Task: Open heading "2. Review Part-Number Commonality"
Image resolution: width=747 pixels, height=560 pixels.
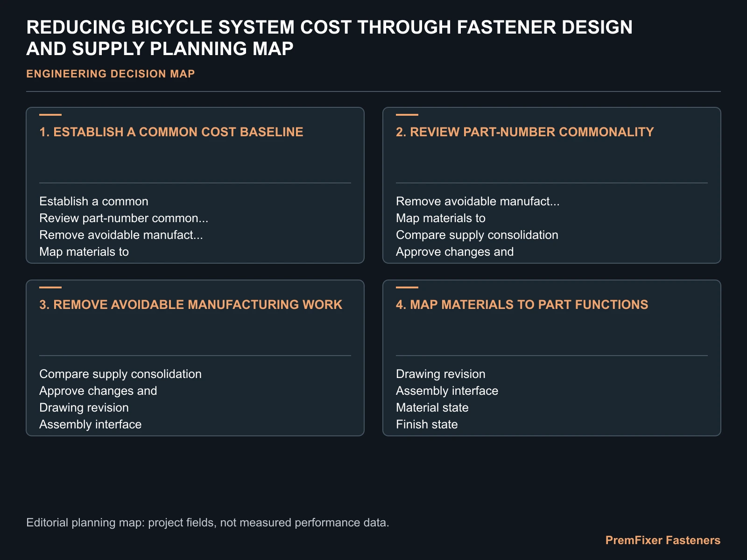Action: pyautogui.click(x=525, y=132)
